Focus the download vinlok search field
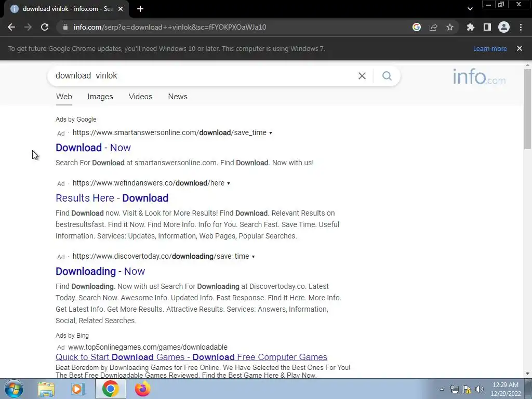The image size is (532, 399). [204, 76]
